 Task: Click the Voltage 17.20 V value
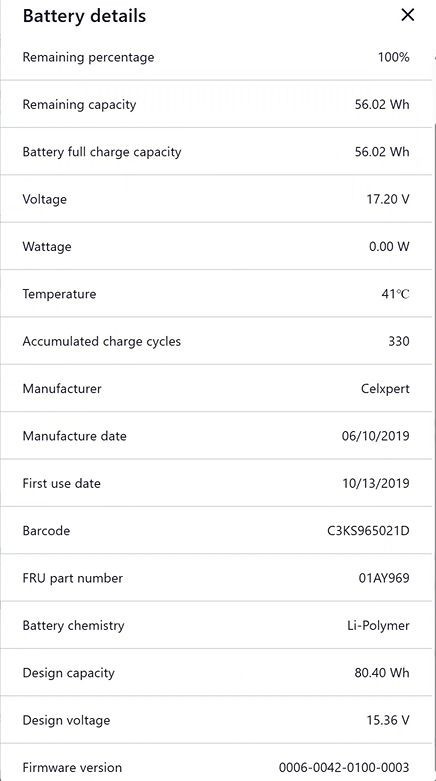point(388,199)
